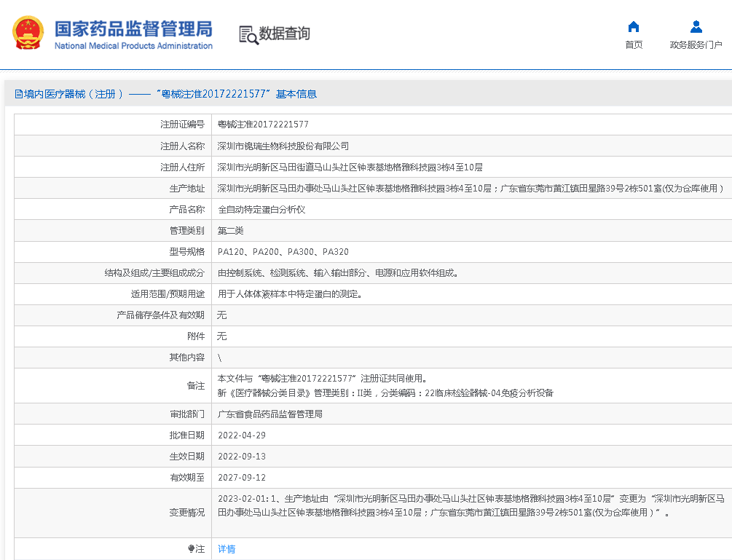
Task: Click the 管理类别 value 第二类
Action: point(231,230)
